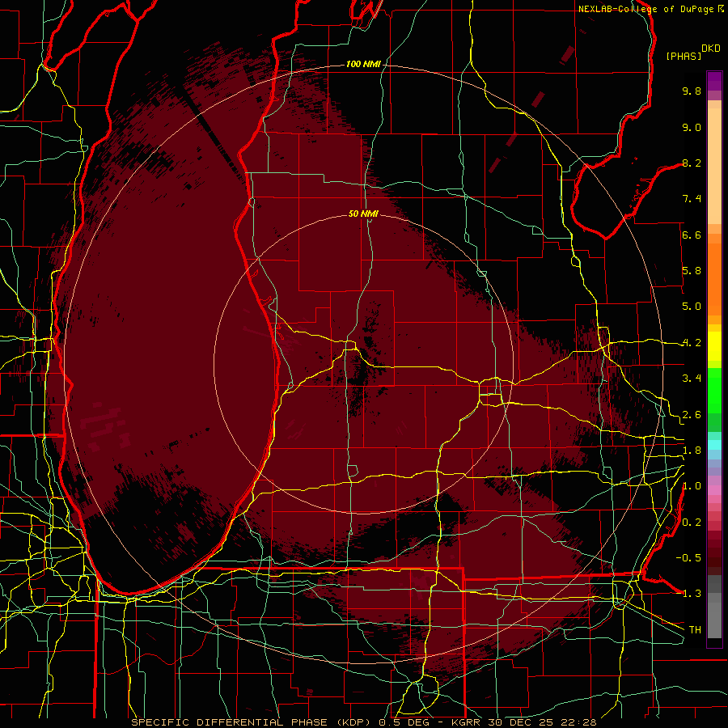Image resolution: width=728 pixels, height=728 pixels.
Task: Click the 7.4 legend value
Action: pos(692,199)
